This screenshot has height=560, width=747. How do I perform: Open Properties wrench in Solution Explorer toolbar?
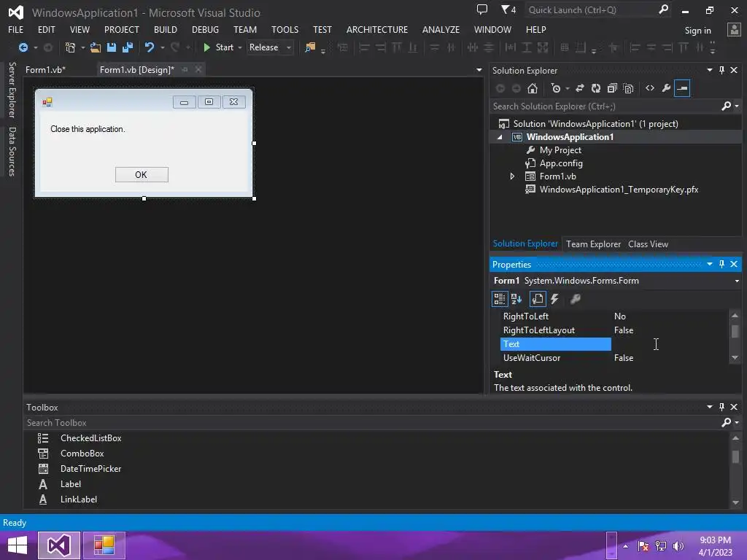pos(666,88)
